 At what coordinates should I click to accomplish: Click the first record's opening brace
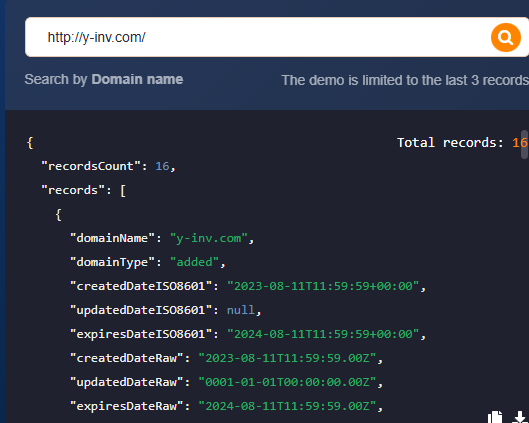pyautogui.click(x=58, y=215)
